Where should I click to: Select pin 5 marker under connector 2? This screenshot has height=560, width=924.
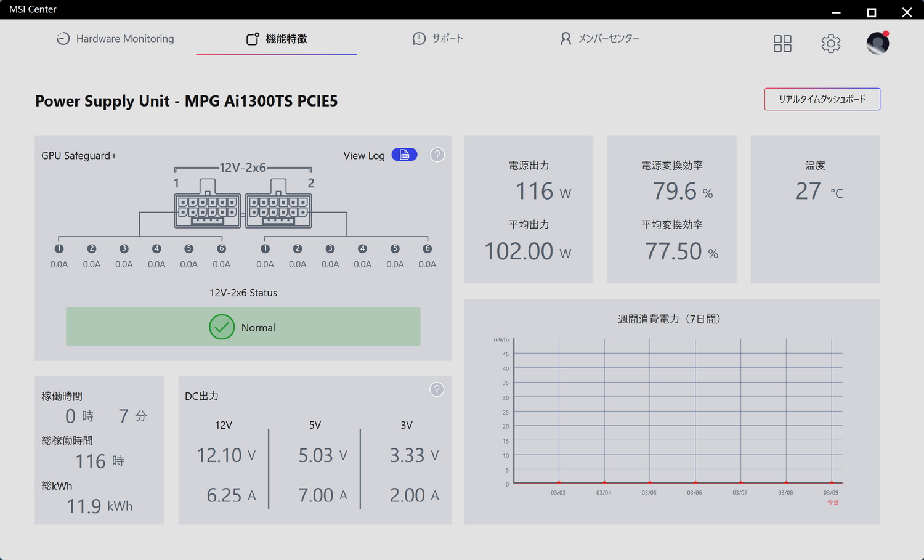(x=395, y=249)
